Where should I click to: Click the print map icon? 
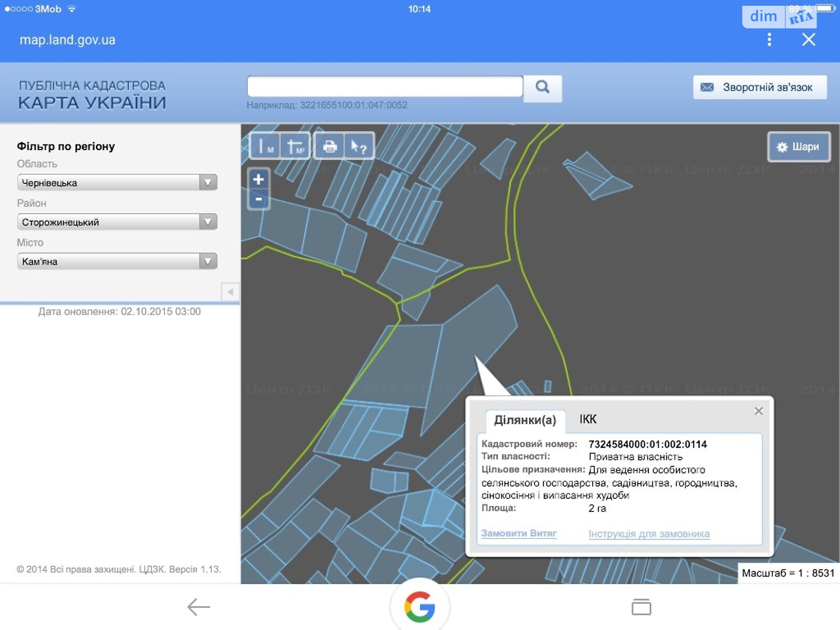point(330,146)
